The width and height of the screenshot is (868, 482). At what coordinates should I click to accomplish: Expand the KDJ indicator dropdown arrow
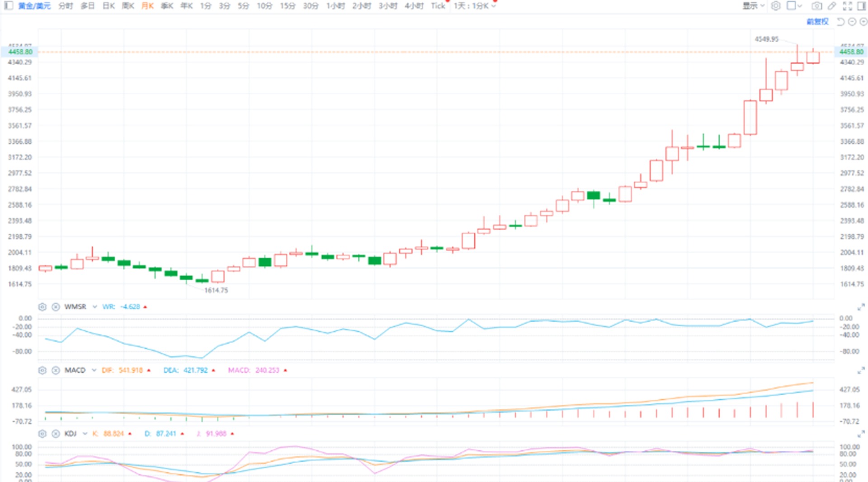pos(85,433)
